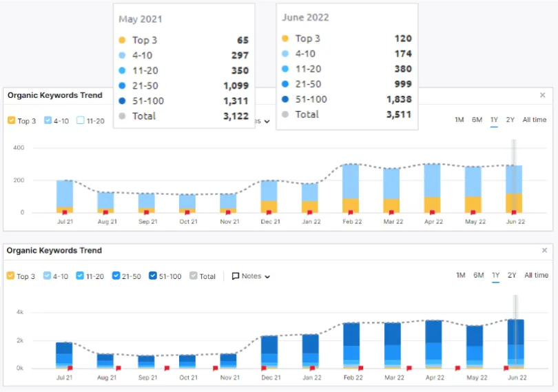Open Notes dropdown in lower chart
The width and height of the screenshot is (558, 392).
[x=251, y=276]
